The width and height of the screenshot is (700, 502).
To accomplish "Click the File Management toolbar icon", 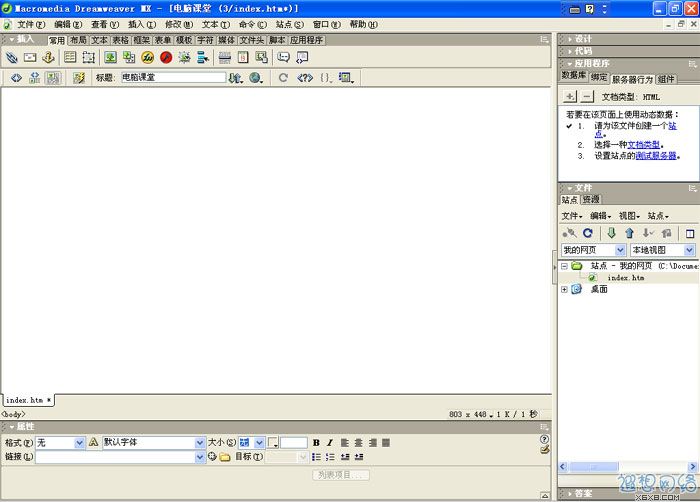I will click(235, 78).
